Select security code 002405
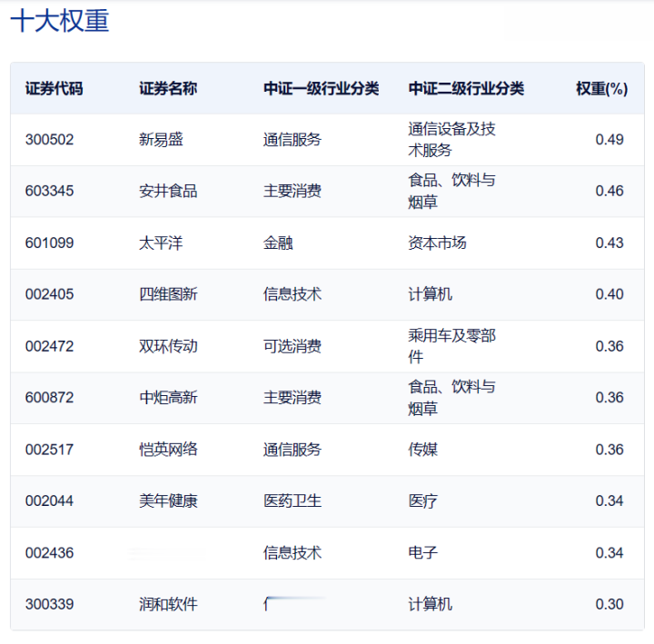 pos(49,294)
